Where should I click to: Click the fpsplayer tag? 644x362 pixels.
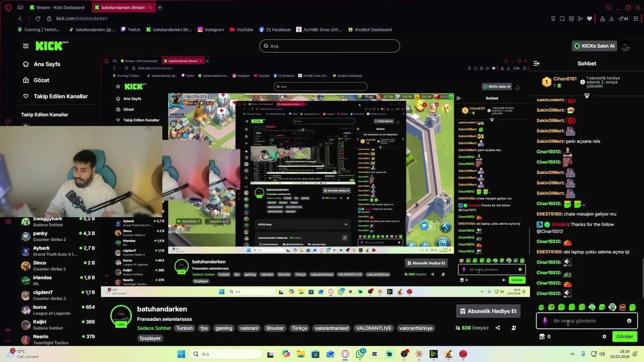coord(150,338)
